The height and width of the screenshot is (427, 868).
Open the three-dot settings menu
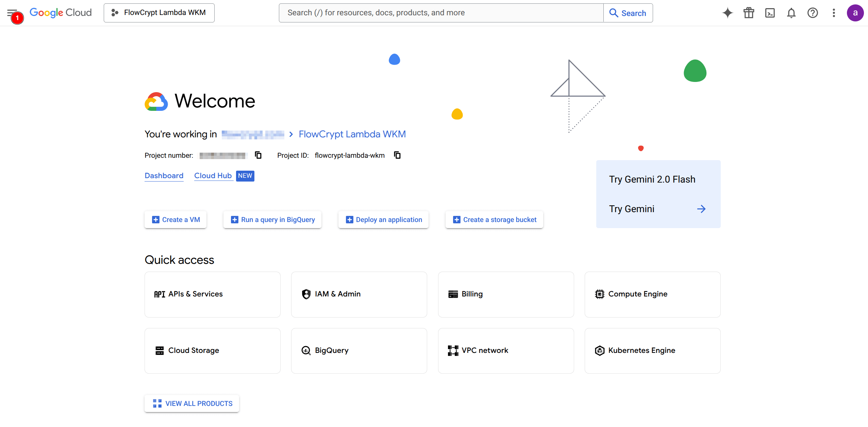coord(834,13)
